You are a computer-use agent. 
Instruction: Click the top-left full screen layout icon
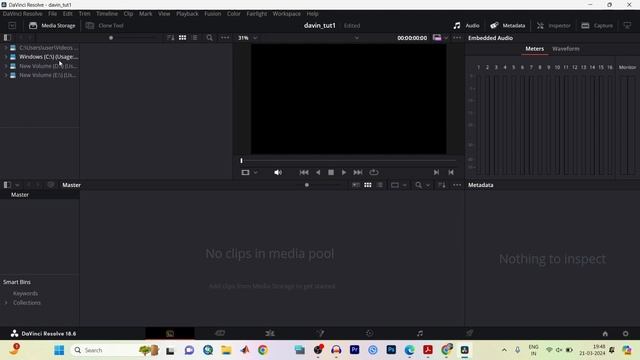[12, 25]
